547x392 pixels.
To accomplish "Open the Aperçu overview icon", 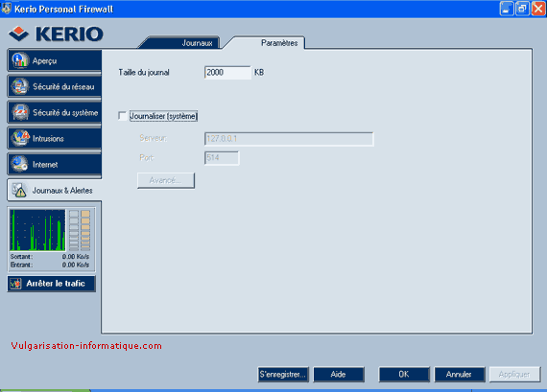I will 20,60.
